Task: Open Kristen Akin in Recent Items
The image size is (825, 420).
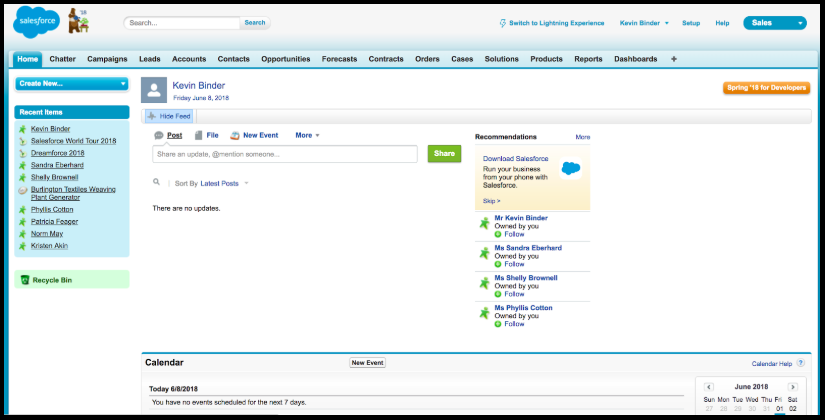Action: coord(49,246)
